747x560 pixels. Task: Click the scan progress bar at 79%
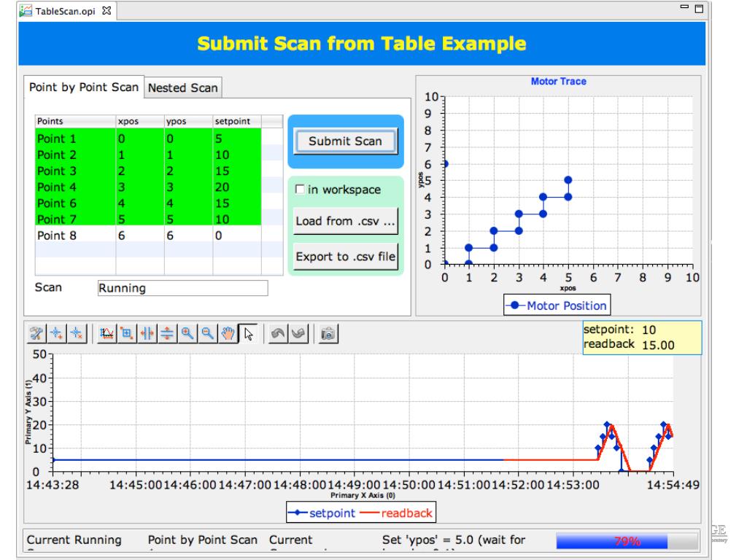point(627,541)
